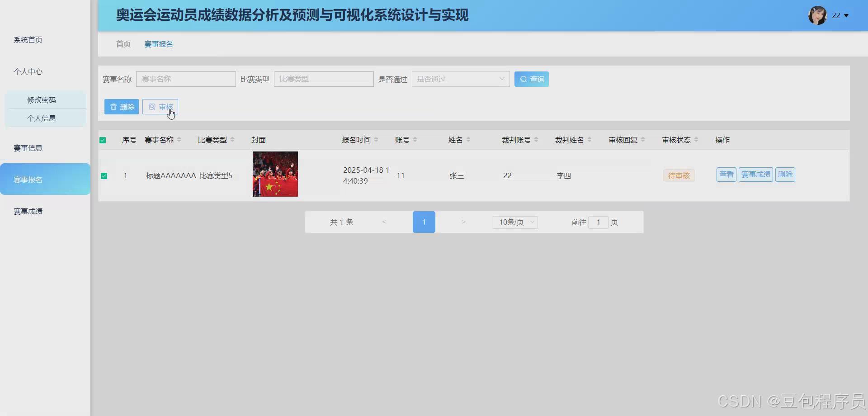The height and width of the screenshot is (416, 868).
Task: Click the cover image thumbnail in the table
Action: (274, 174)
